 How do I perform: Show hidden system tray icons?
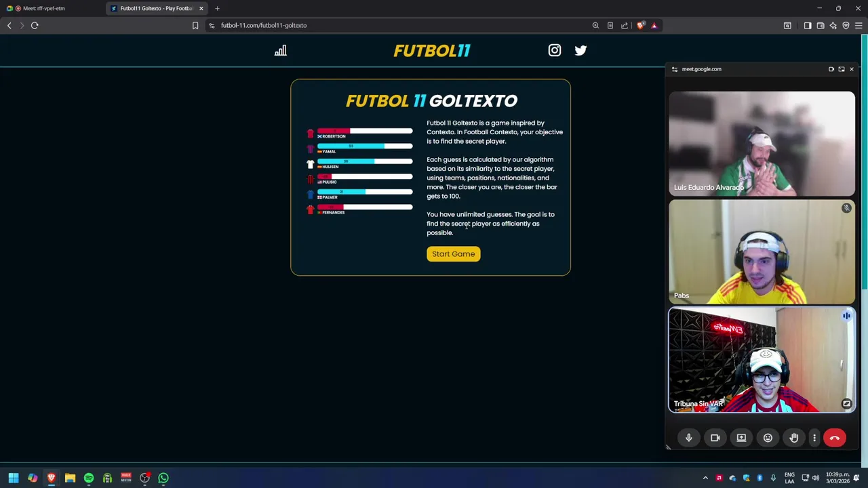point(705,478)
